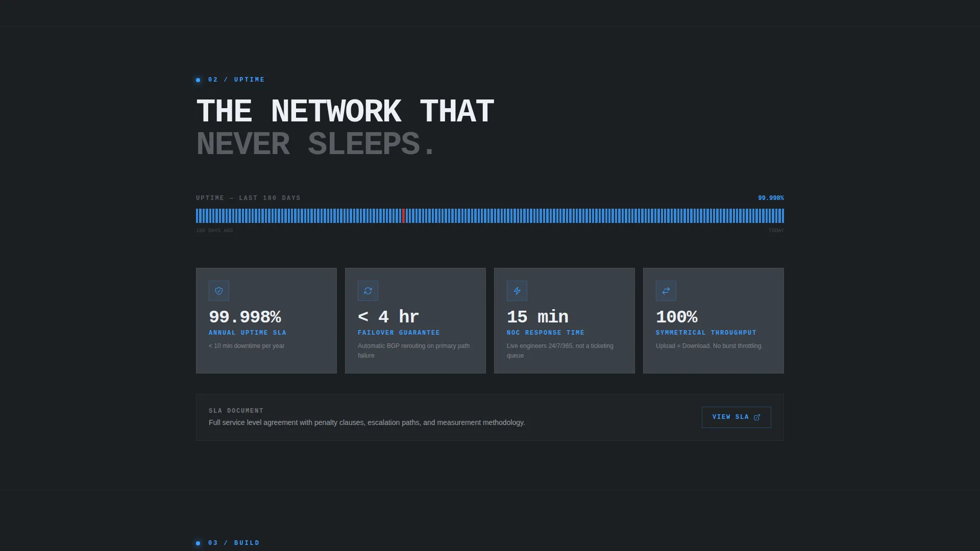Viewport: 980px width, 551px height.
Task: Click the 'Automatic BGP rerouting' description text
Action: tap(413, 350)
